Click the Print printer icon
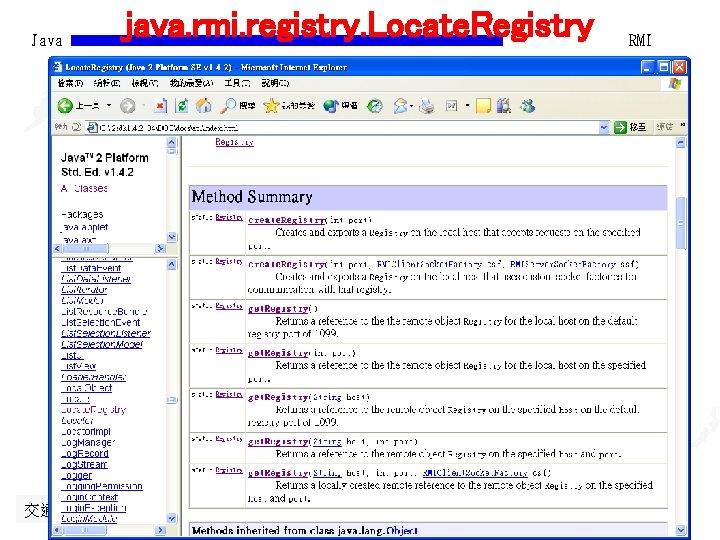The height and width of the screenshot is (540, 720). [427, 106]
